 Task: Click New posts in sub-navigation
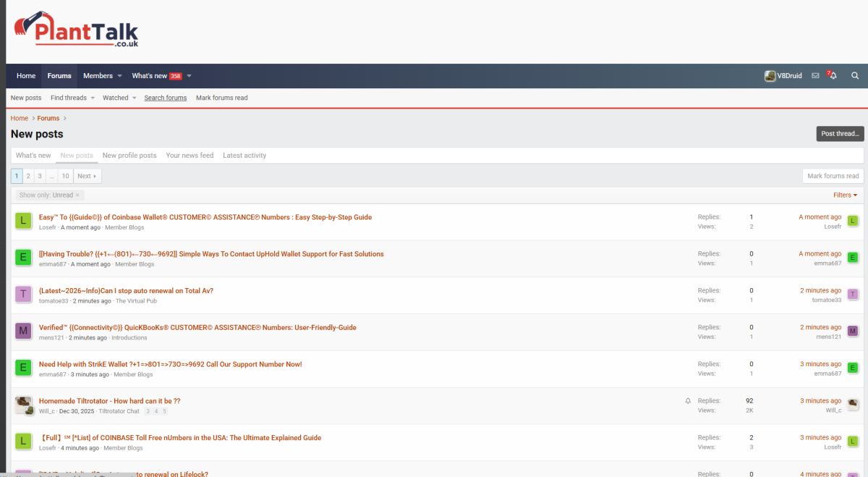pos(26,98)
